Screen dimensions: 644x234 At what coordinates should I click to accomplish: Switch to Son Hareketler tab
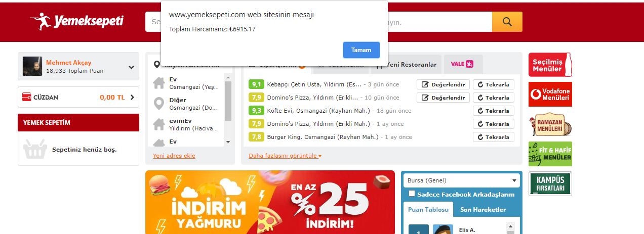pyautogui.click(x=482, y=209)
